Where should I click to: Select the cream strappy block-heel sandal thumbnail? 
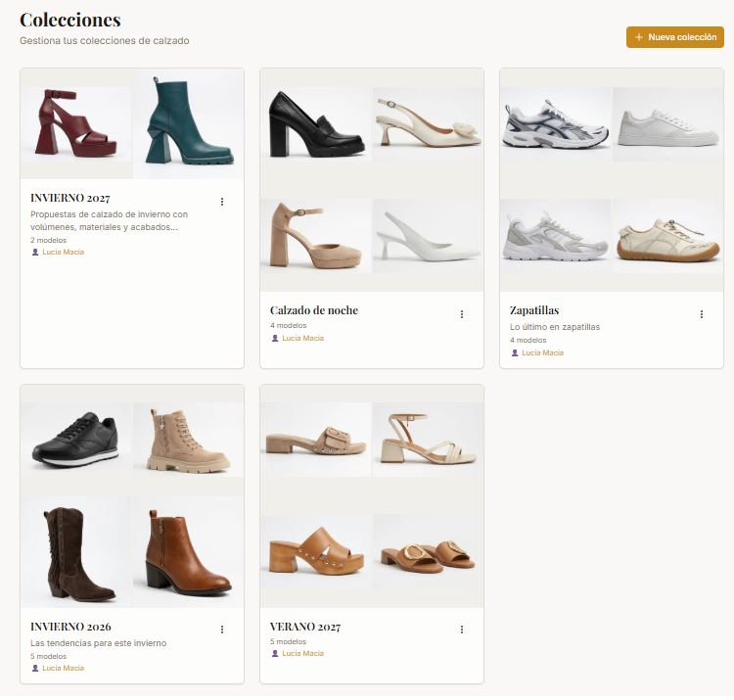tap(429, 440)
